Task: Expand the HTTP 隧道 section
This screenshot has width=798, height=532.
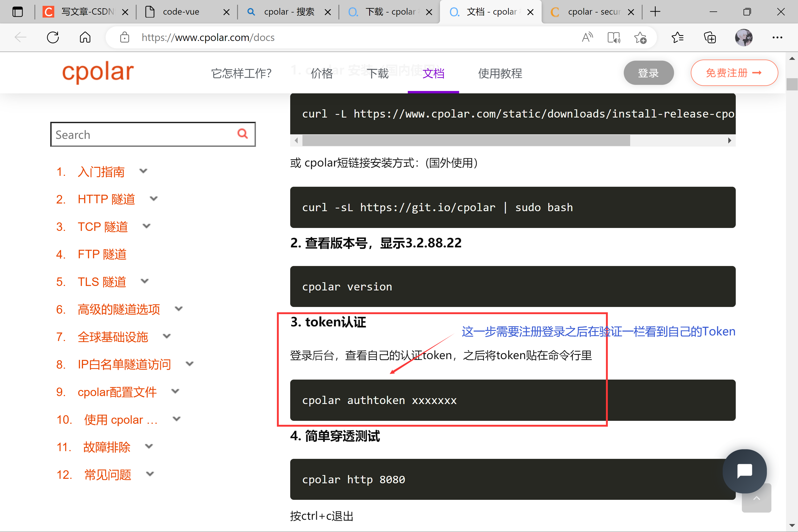Action: [x=153, y=198]
